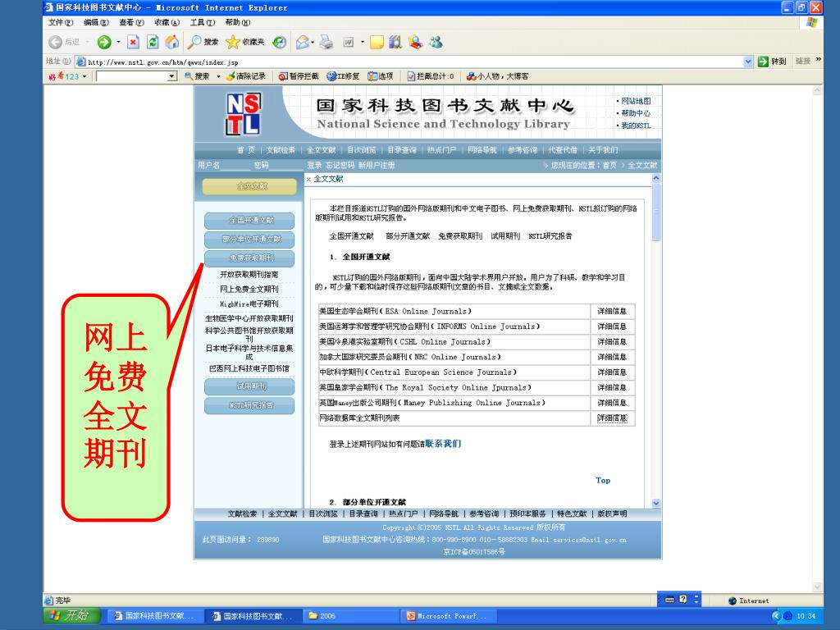Open the 工具 menu

point(202,22)
